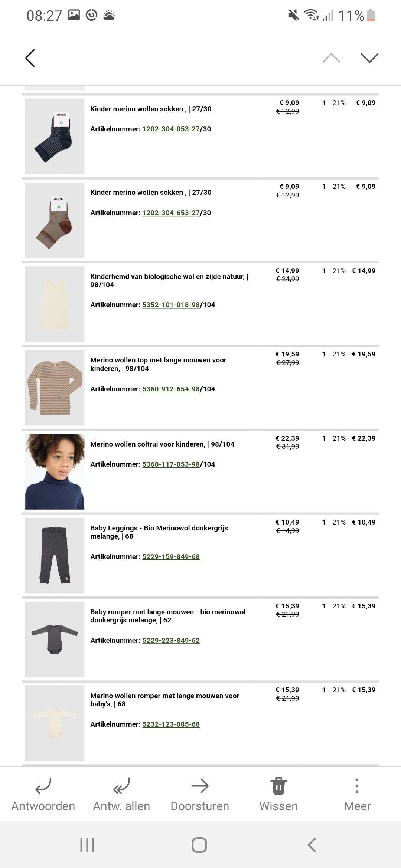This screenshot has height=868, width=401.
Task: Open article link 5232-123-085-68
Action: tap(171, 724)
